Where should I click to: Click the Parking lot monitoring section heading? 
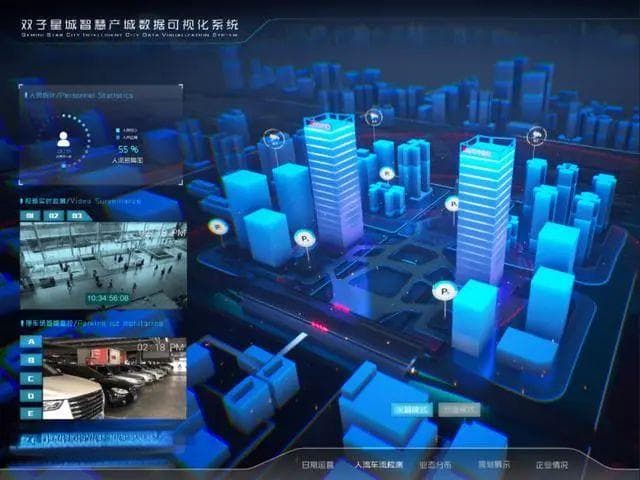click(92, 323)
